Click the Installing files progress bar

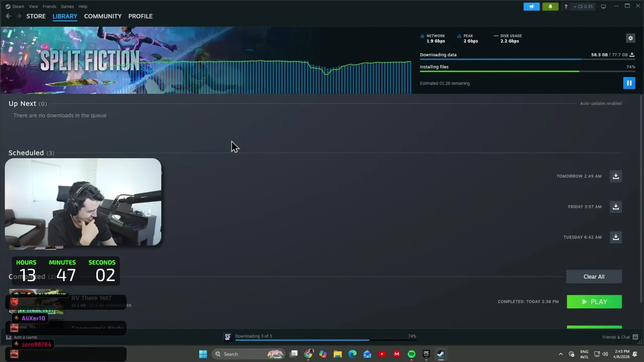tap(527, 71)
